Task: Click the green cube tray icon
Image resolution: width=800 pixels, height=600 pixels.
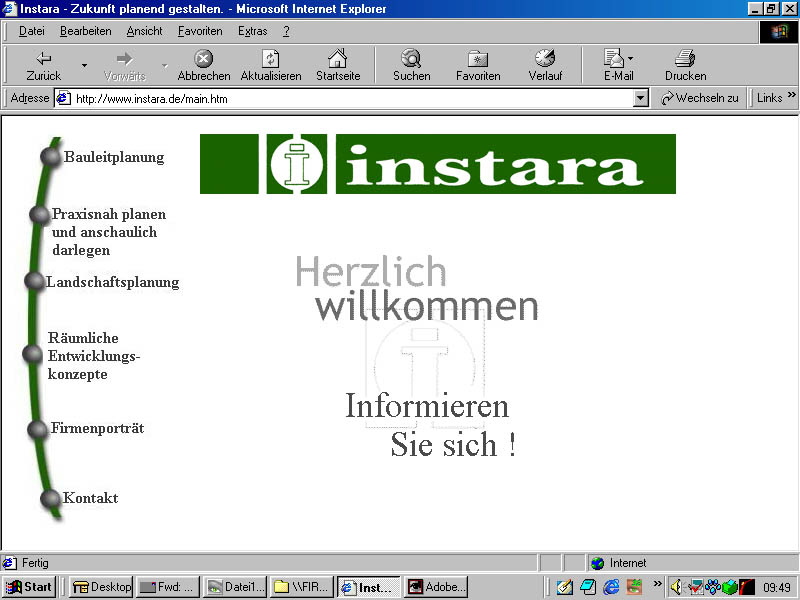Action: (x=730, y=587)
